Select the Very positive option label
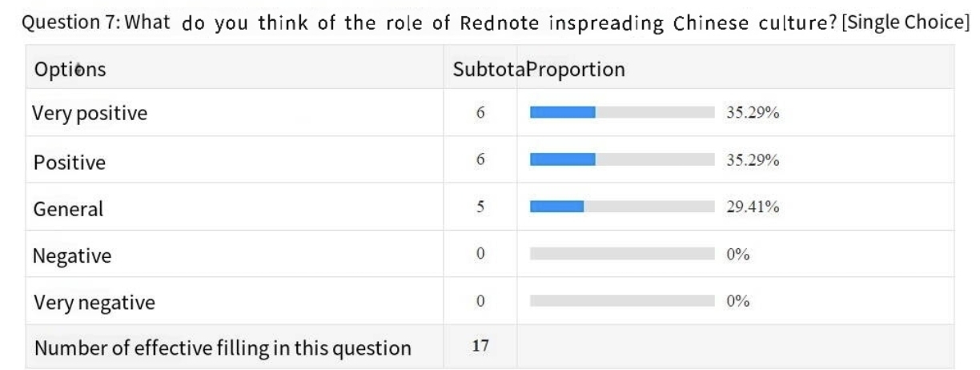980x370 pixels. tap(90, 113)
